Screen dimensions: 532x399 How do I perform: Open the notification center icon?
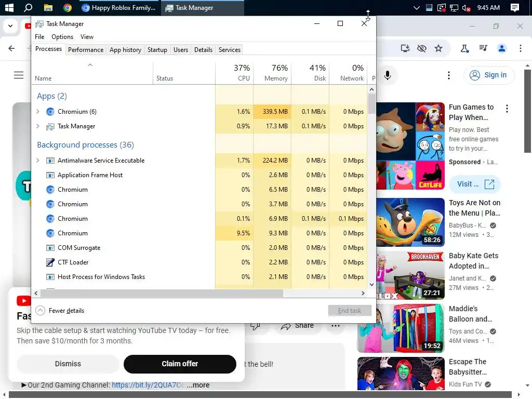(515, 7)
